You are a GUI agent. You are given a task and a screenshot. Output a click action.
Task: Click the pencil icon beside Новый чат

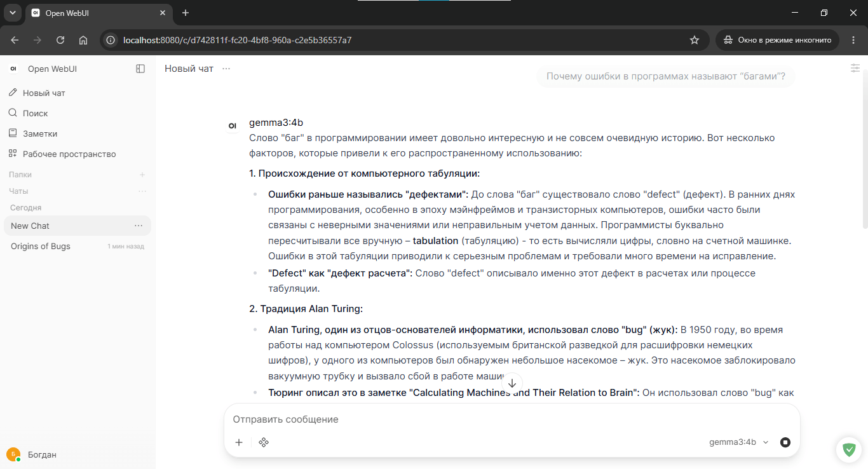(13, 93)
